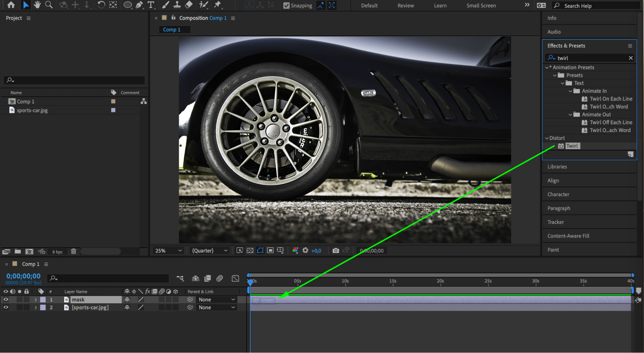Screen dimensions: 644x353
Task: Switch to the Review workspace
Action: click(405, 5)
